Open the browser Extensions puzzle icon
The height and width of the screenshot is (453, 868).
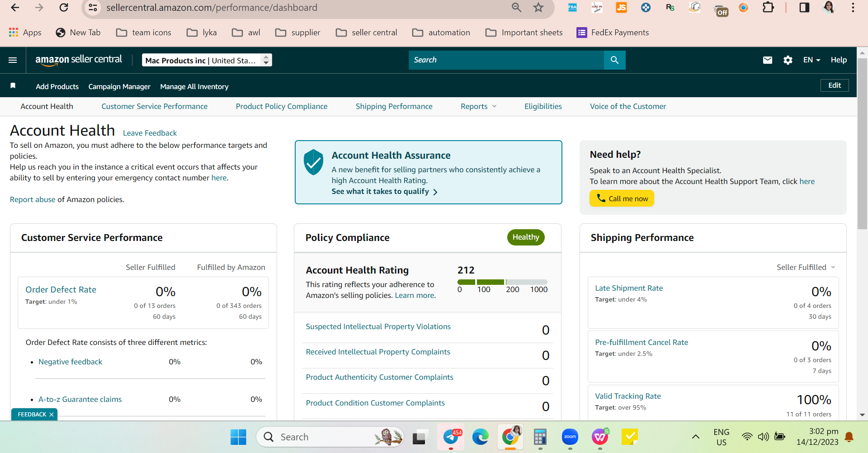pos(768,8)
